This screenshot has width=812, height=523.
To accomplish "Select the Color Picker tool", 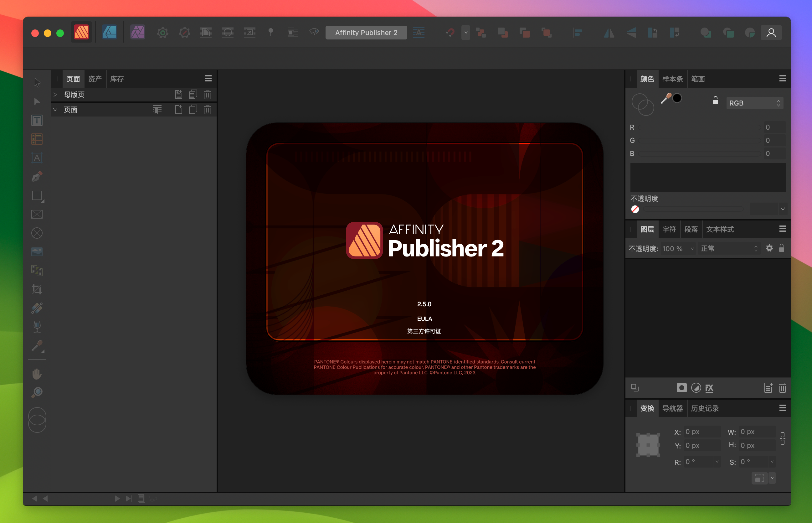I will coord(37,345).
